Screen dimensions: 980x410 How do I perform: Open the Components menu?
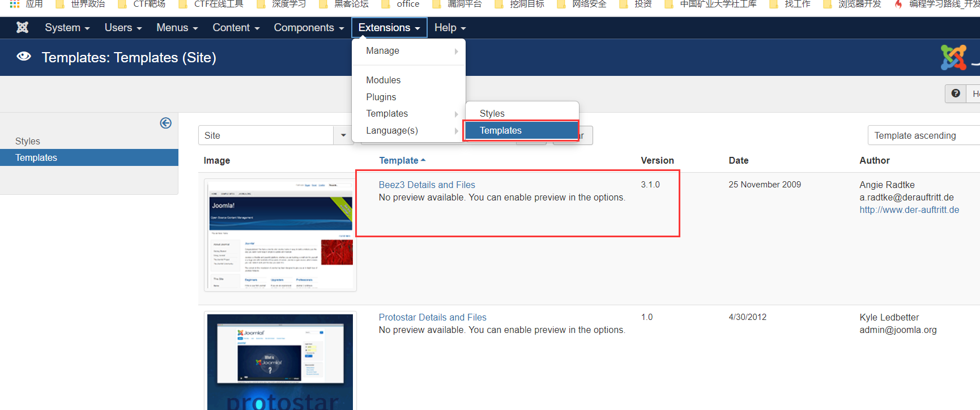pyautogui.click(x=309, y=28)
